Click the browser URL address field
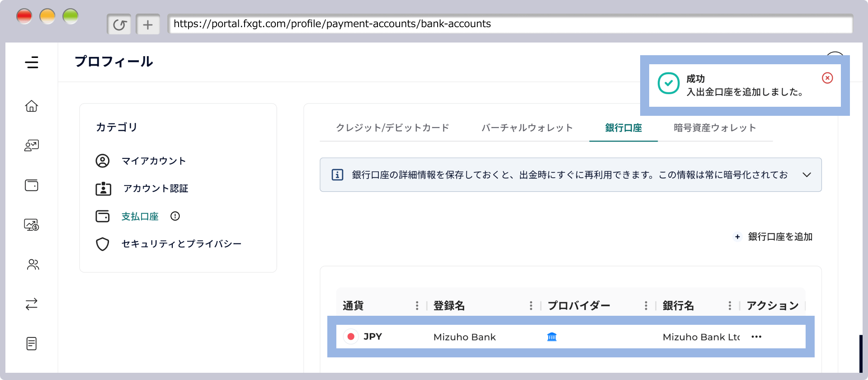Image resolution: width=868 pixels, height=380 pixels. [510, 24]
